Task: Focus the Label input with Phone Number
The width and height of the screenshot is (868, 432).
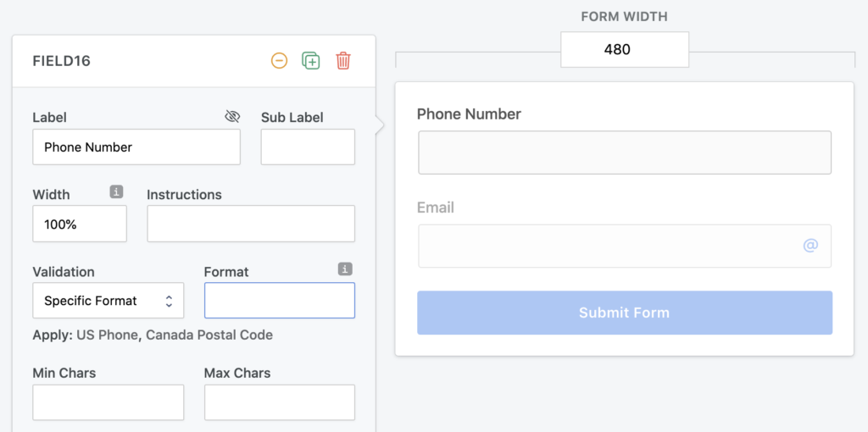Action: (136, 147)
